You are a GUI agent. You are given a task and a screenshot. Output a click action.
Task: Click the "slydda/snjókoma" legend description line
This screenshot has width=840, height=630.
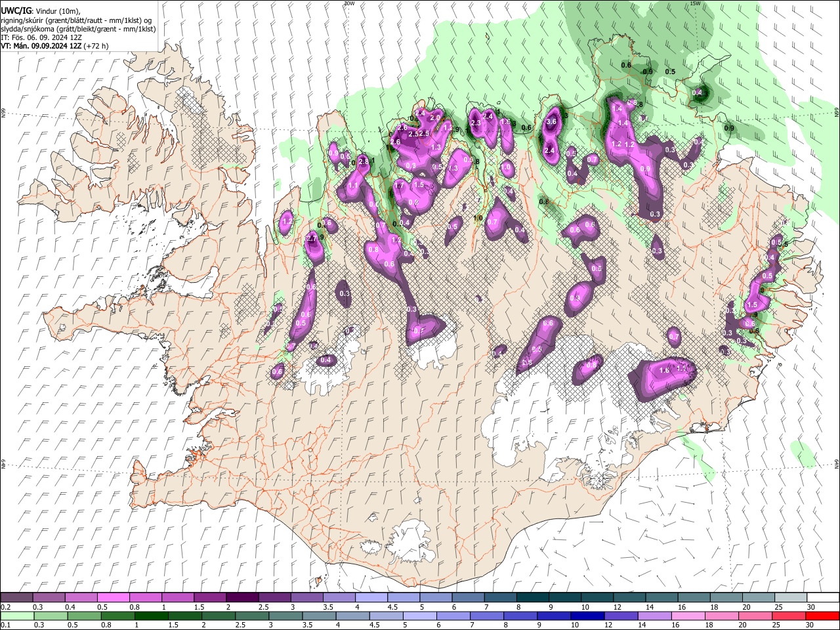[78, 29]
